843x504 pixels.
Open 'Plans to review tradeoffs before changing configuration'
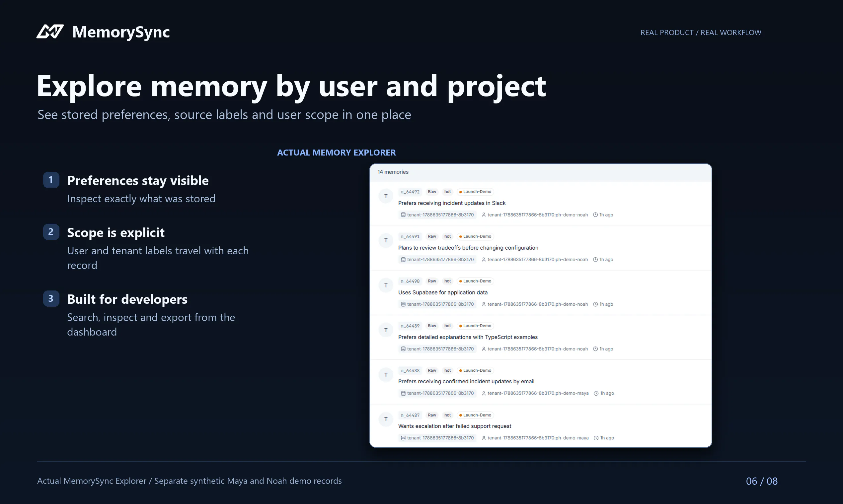pos(468,248)
